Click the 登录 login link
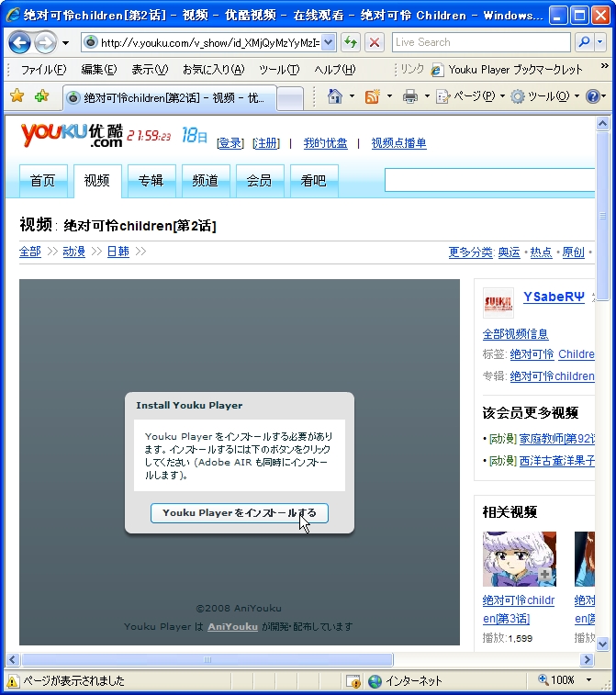616x695 pixels. click(x=230, y=143)
